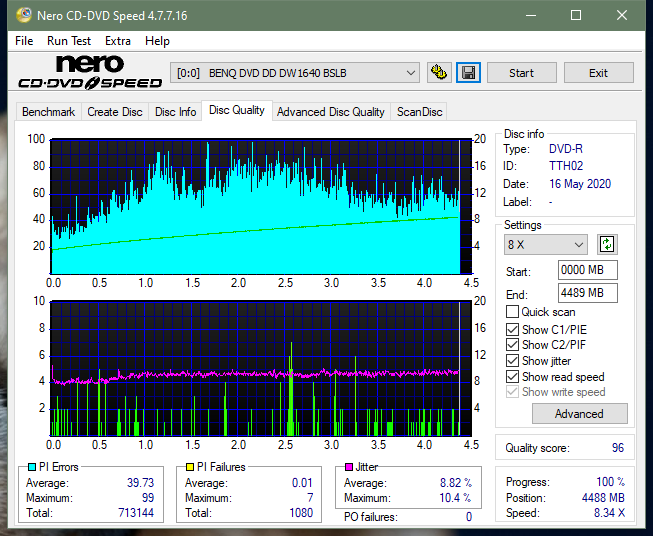The width and height of the screenshot is (653, 536).
Task: Click the save floppy disk icon
Action: click(x=469, y=73)
